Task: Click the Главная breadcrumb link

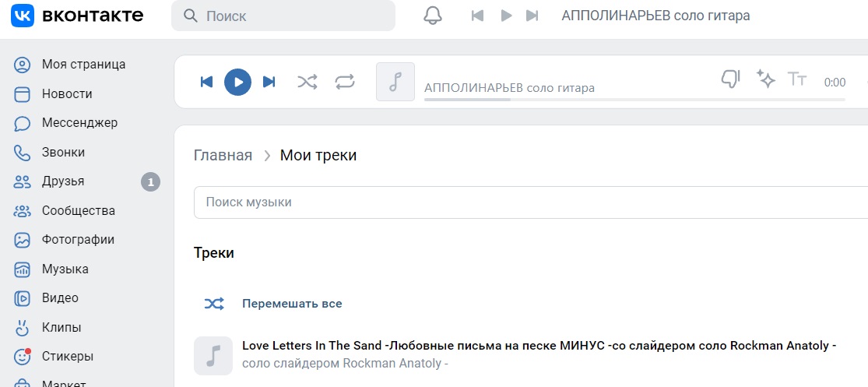Action: pos(223,156)
